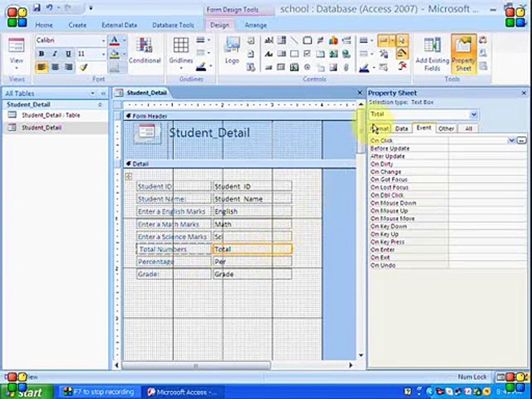Select the Label control tool
532x399 pixels.
[x=269, y=54]
